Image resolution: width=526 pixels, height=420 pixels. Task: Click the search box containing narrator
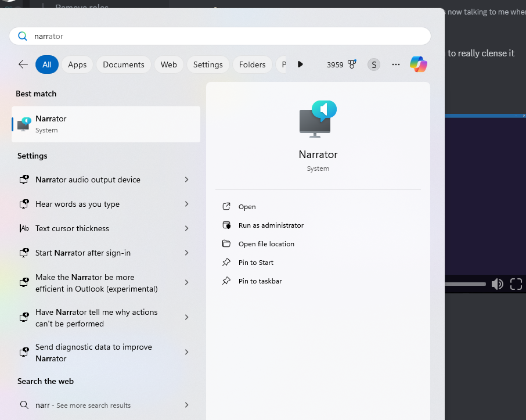pos(220,36)
